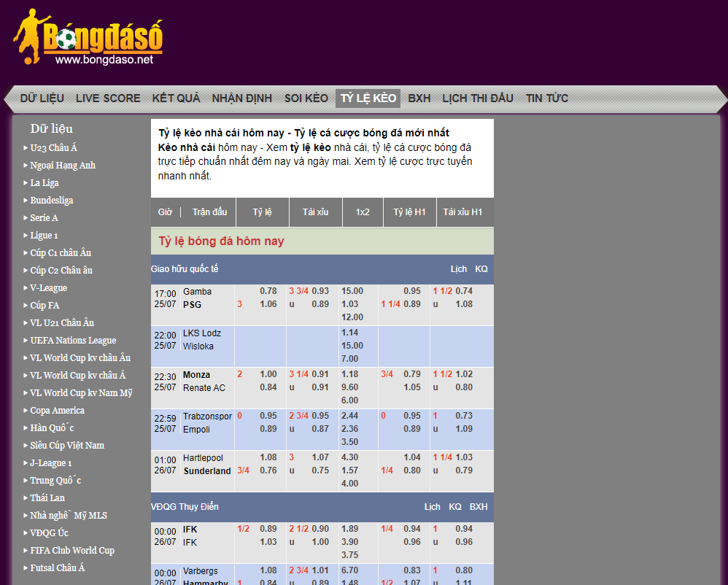Viewport: 728px width, 585px height.
Task: Click the FIFA Club World Cup link
Action: pyautogui.click(x=72, y=551)
